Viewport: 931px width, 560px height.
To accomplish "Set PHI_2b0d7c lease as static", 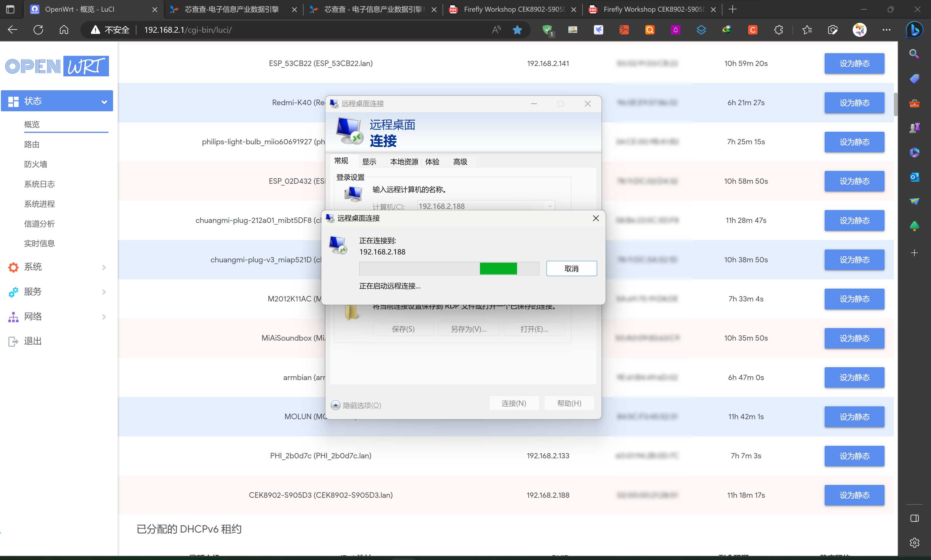I will pyautogui.click(x=854, y=456).
